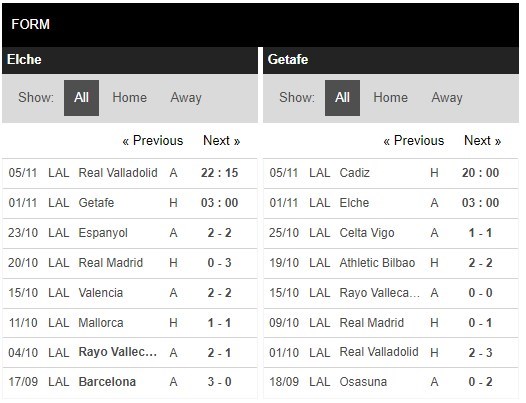
Task: Click Athletic Bilbao in Getafe's list
Action: pos(377,263)
